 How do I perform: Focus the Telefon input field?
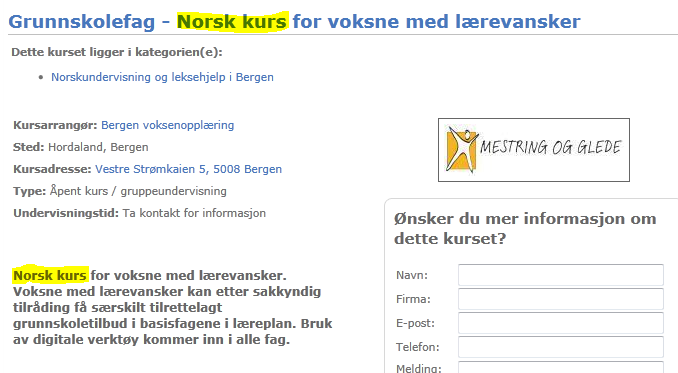click(561, 347)
